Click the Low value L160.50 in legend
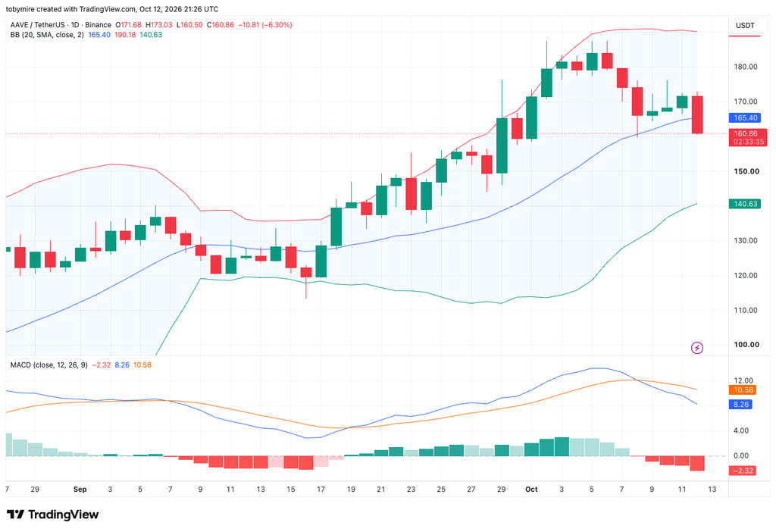Viewport: 776px width, 532px height. (189, 25)
